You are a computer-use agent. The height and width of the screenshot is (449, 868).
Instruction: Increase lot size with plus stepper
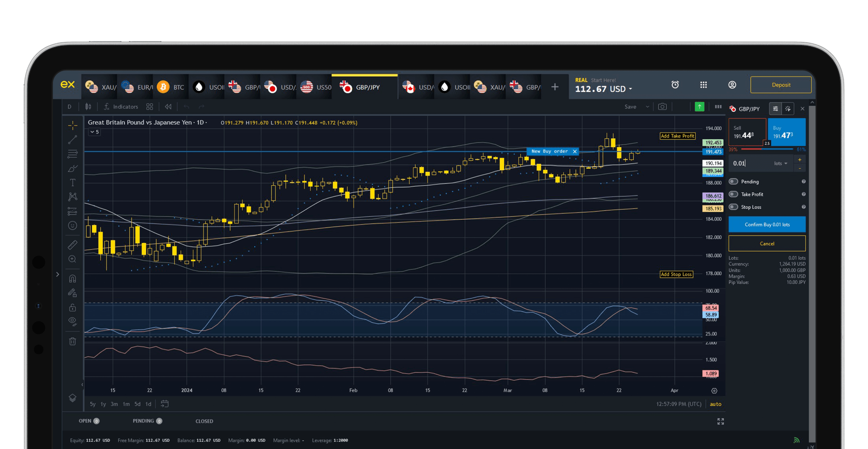click(799, 160)
